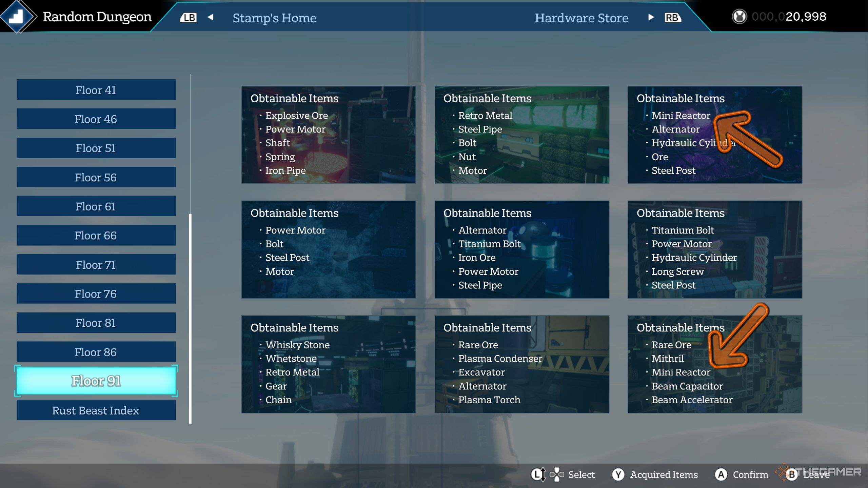Click 'Excavator' item text

tap(481, 372)
